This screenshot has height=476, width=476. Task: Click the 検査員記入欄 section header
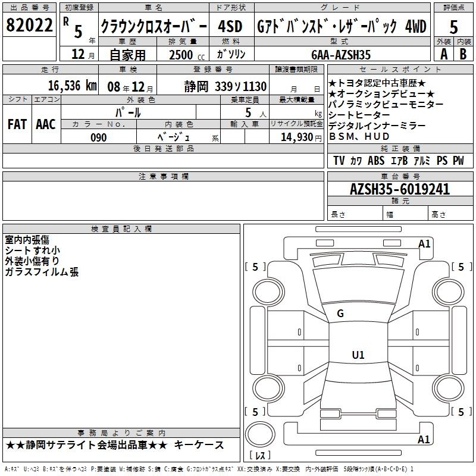[121, 229]
